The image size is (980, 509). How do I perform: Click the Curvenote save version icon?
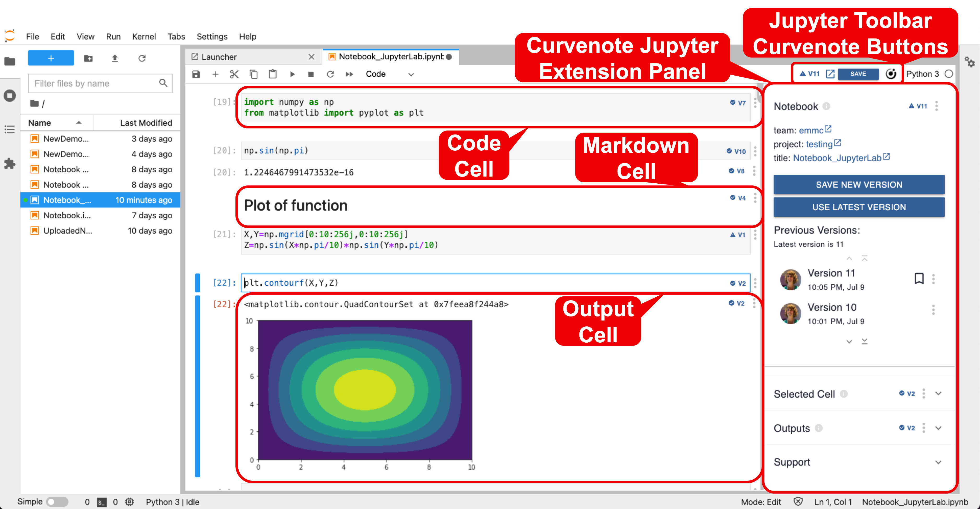coord(857,73)
